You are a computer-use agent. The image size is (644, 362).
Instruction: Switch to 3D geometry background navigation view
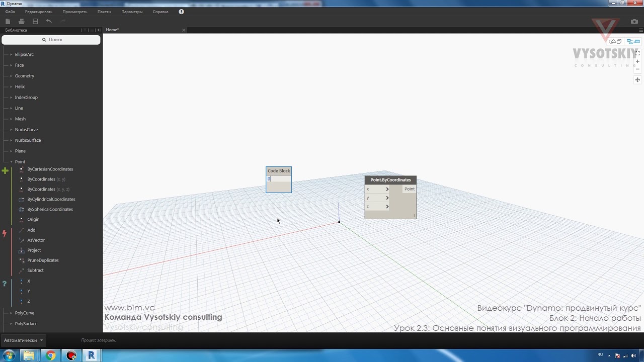616,42
